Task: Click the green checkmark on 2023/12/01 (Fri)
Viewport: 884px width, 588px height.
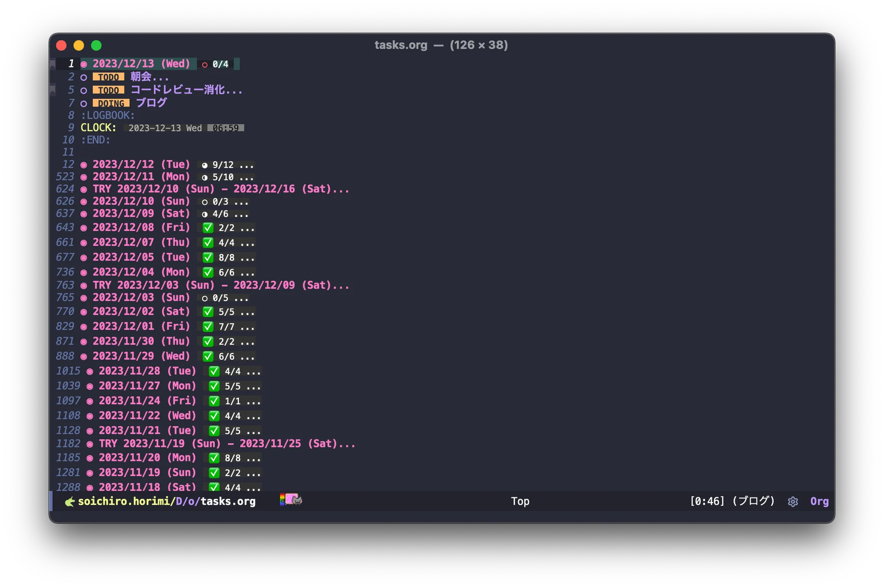Action: tap(208, 326)
